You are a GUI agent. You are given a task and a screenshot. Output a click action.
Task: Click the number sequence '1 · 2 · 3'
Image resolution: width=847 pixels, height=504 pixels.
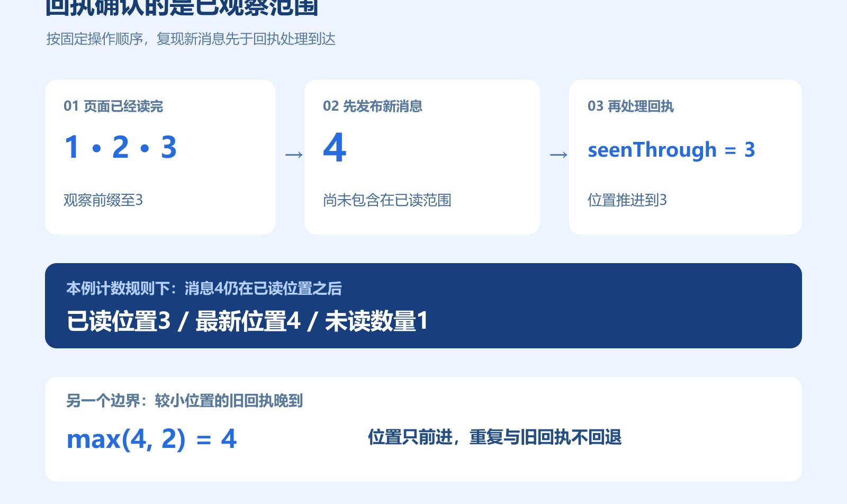coord(120,147)
